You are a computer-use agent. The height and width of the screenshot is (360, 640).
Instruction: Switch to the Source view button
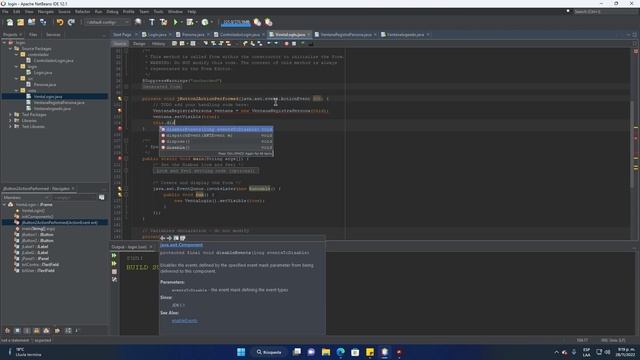tap(120, 44)
